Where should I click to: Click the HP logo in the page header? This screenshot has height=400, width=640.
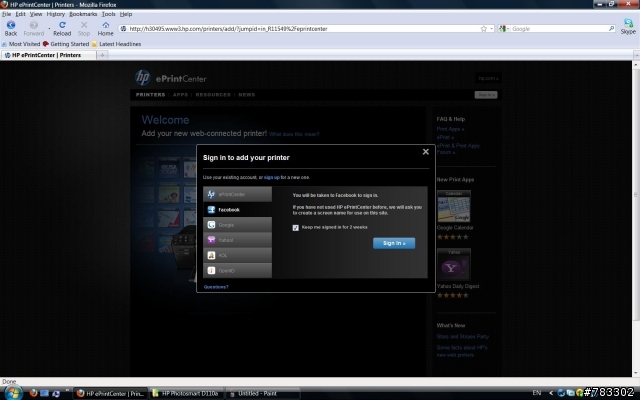pos(142,77)
